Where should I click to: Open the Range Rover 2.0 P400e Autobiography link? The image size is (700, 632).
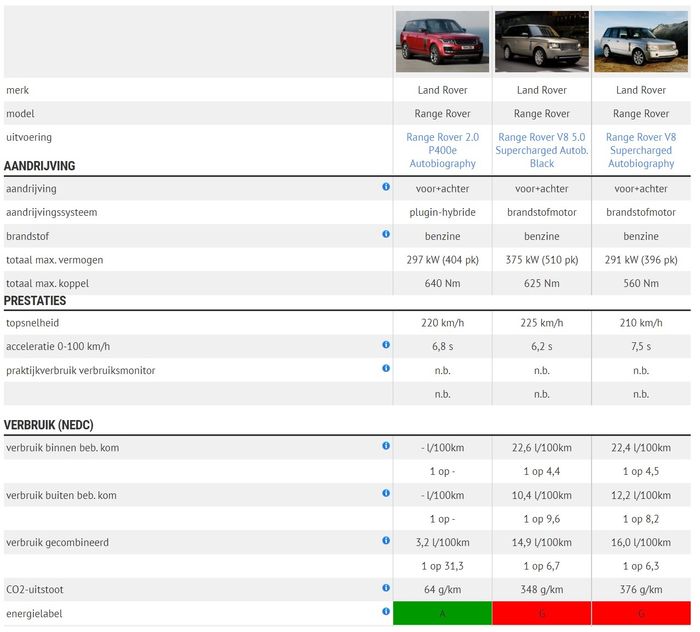(x=442, y=150)
